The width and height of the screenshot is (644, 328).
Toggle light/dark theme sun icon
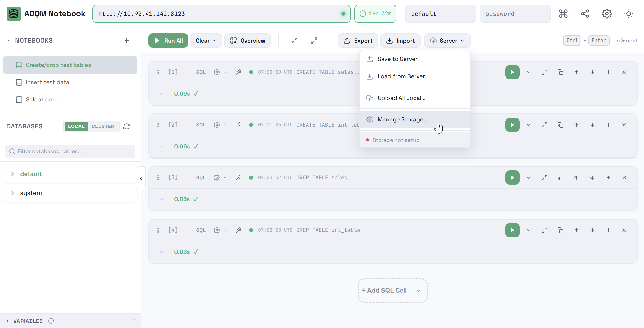pos(628,14)
